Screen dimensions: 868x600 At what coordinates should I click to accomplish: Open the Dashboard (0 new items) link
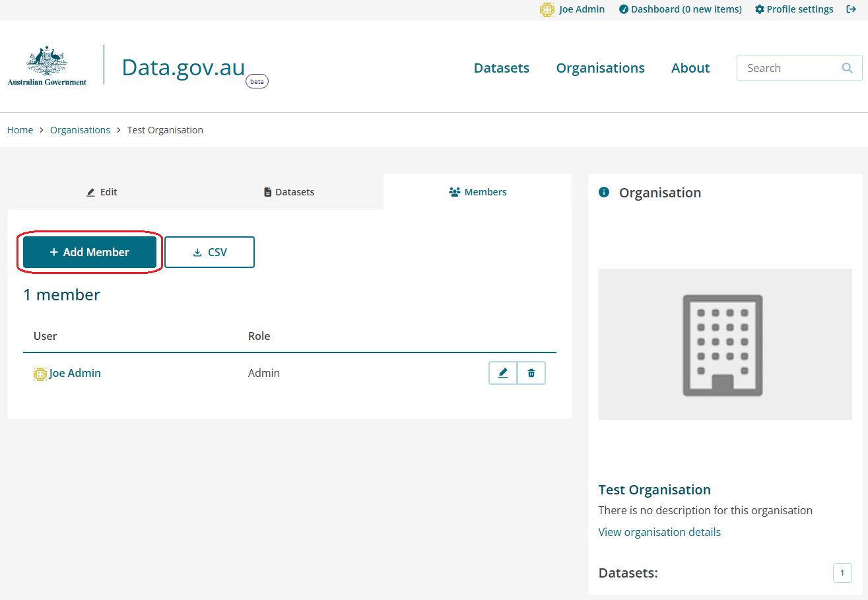(681, 9)
